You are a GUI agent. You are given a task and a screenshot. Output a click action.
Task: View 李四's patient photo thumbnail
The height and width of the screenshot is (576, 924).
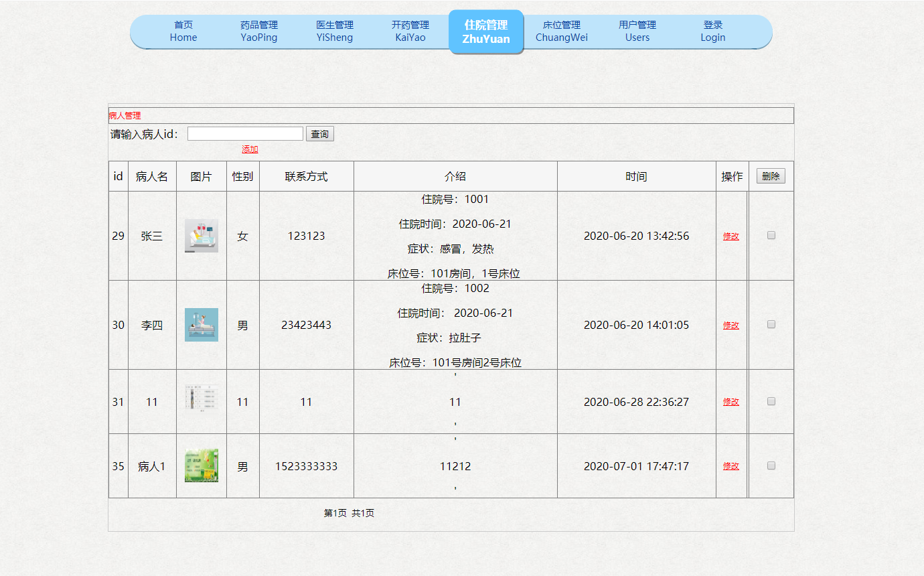coord(201,324)
